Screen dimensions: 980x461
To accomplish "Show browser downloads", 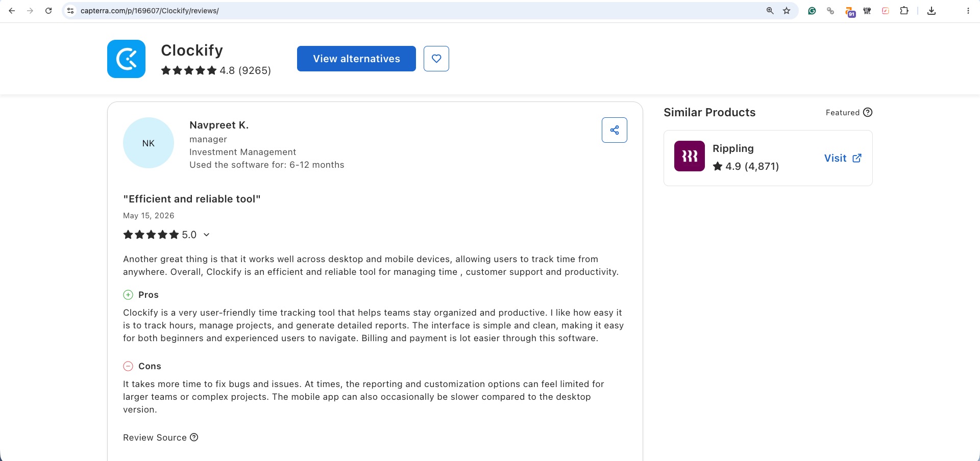I will 932,11.
